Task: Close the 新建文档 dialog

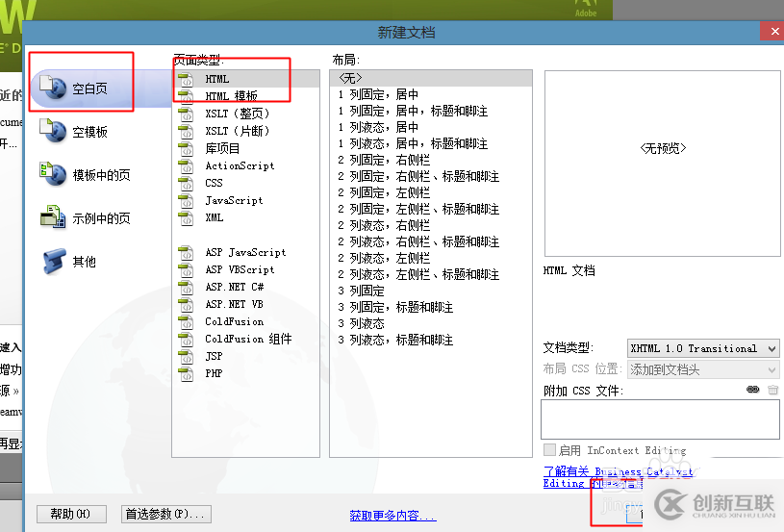Action: (x=773, y=32)
